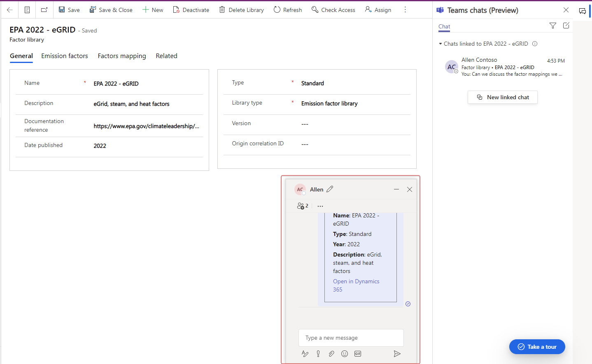The image size is (592, 364).
Task: Open message Format options icon
Action: pyautogui.click(x=305, y=354)
